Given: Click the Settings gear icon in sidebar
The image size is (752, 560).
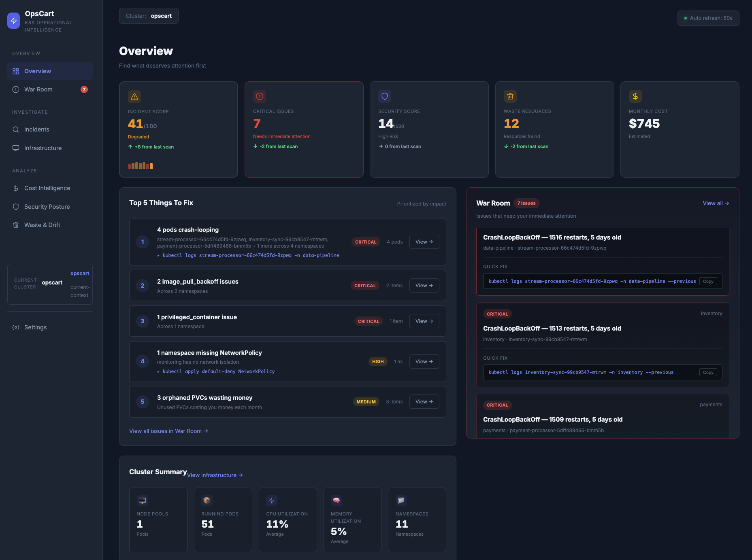Looking at the screenshot, I should 16,327.
